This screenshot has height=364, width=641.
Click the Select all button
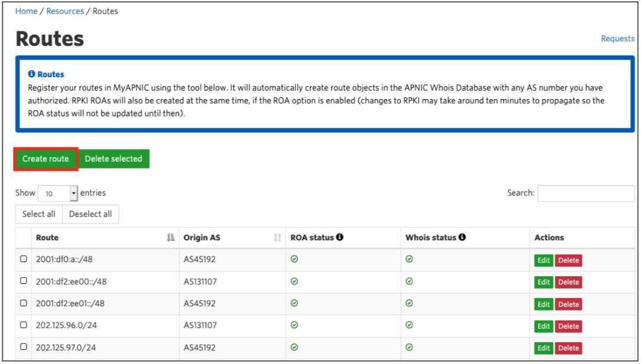[x=39, y=214]
